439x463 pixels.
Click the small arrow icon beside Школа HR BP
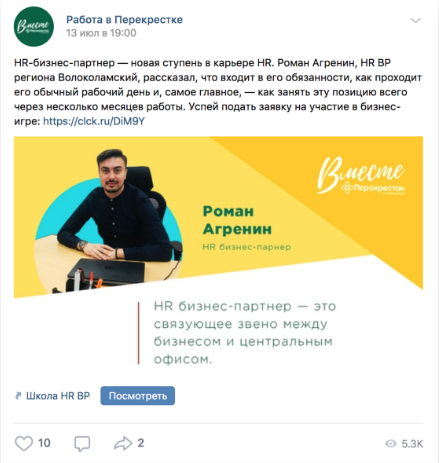18,396
